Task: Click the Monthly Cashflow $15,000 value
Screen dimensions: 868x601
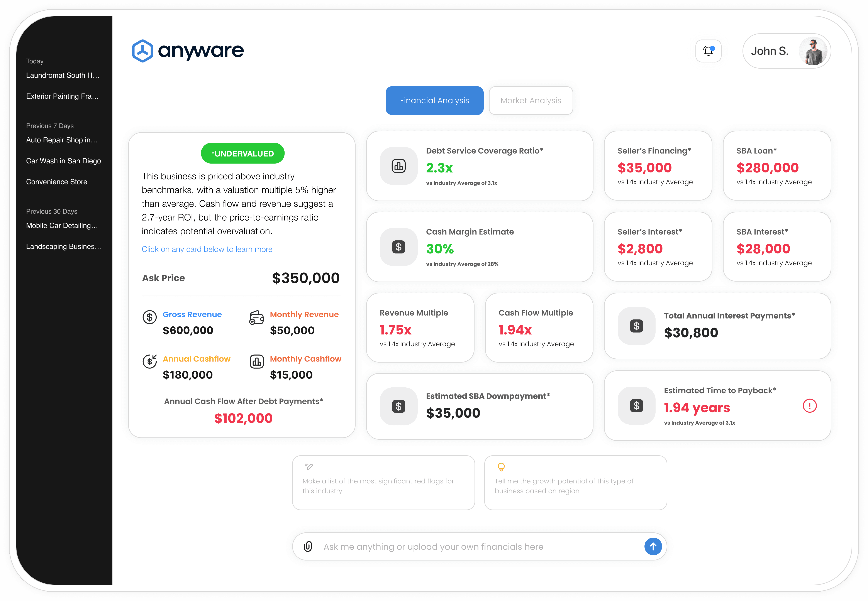Action: tap(291, 375)
